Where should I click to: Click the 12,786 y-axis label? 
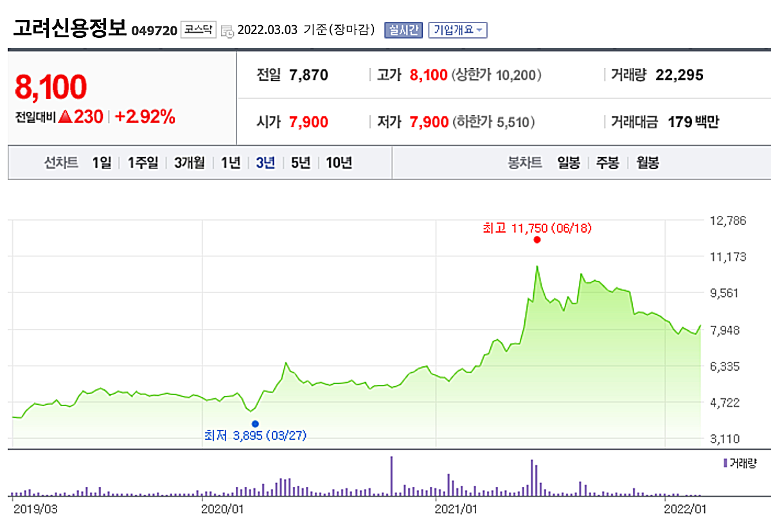[728, 221]
